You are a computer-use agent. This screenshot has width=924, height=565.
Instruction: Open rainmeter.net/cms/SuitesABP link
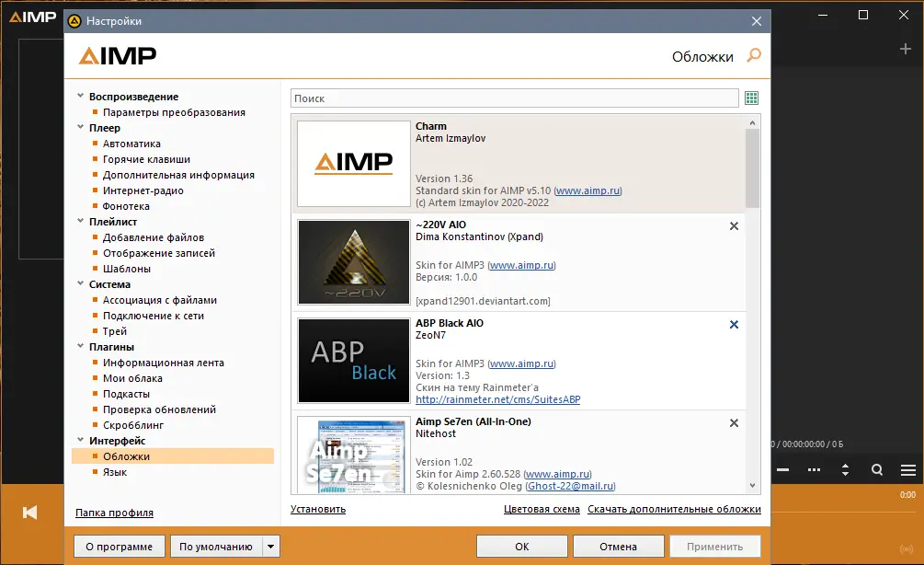[x=498, y=399]
